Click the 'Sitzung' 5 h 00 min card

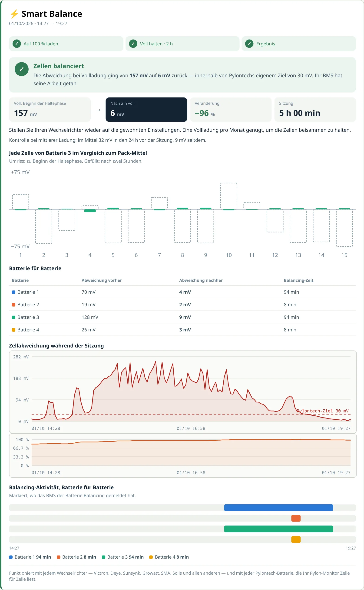coord(315,109)
